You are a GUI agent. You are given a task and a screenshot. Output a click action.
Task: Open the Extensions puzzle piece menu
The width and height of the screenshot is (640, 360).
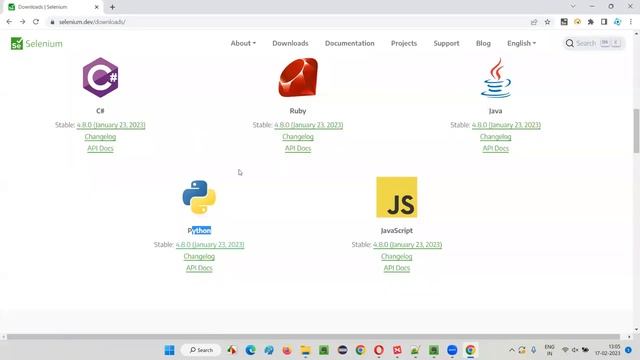pyautogui.click(x=591, y=22)
